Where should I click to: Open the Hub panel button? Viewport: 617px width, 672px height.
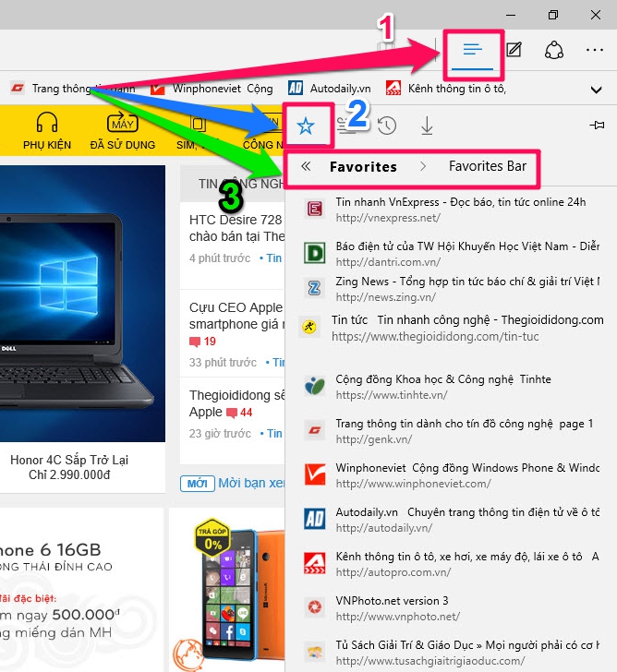[x=473, y=50]
